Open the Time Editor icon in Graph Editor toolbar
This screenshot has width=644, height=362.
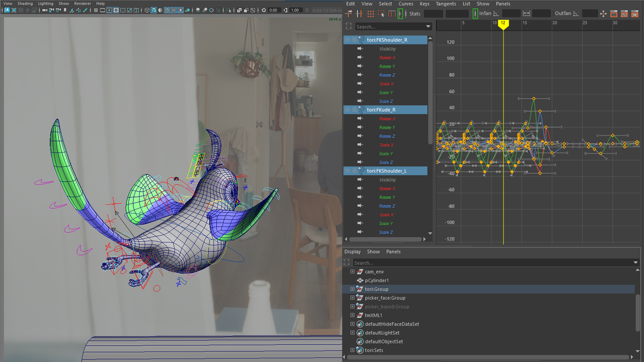[x=635, y=14]
